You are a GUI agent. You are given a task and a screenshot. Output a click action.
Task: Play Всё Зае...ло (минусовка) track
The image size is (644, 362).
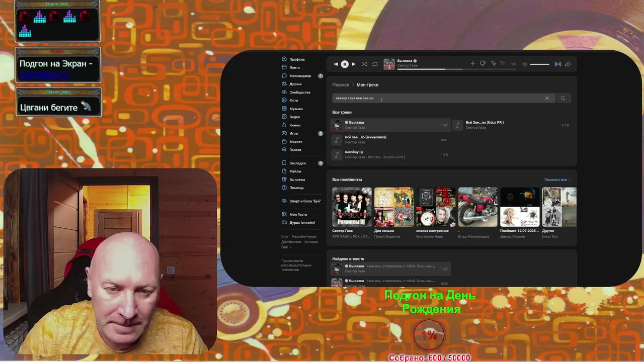390,140
